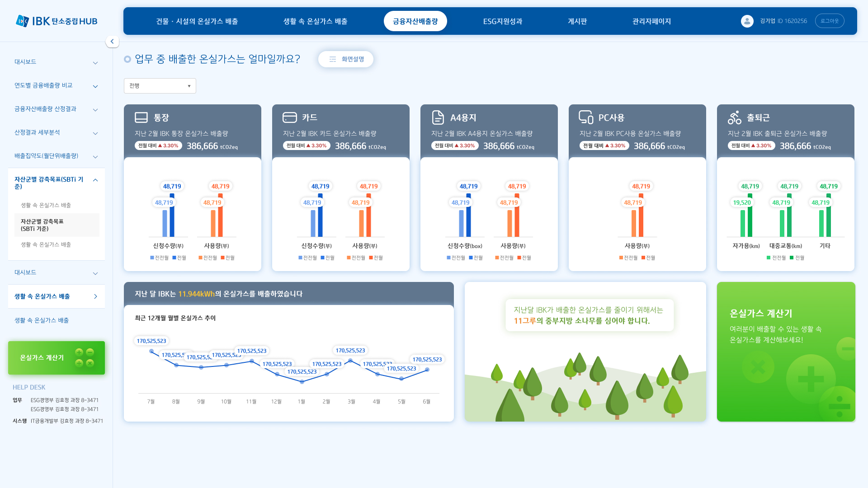Click the 19,520 value label in 출퇴근 card
Image resolution: width=868 pixels, height=488 pixels.
tap(742, 202)
